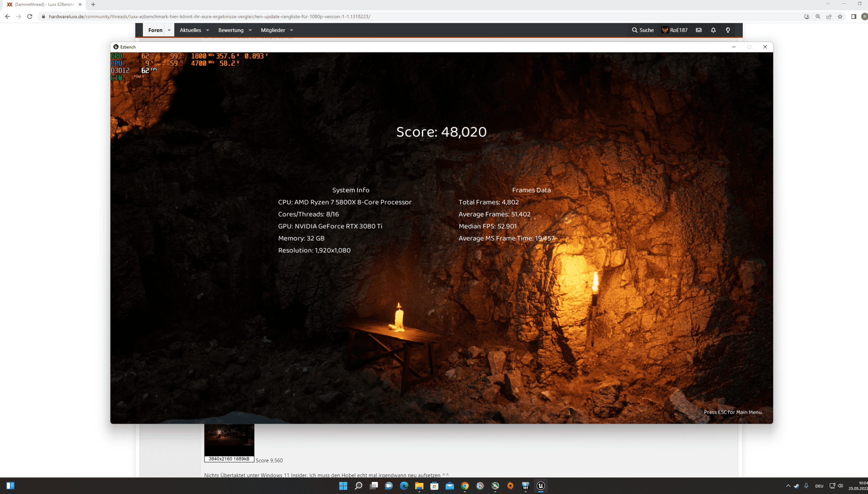Screen dimensions: 868x494
Task: Close the Ezbench window
Action: [x=765, y=47]
